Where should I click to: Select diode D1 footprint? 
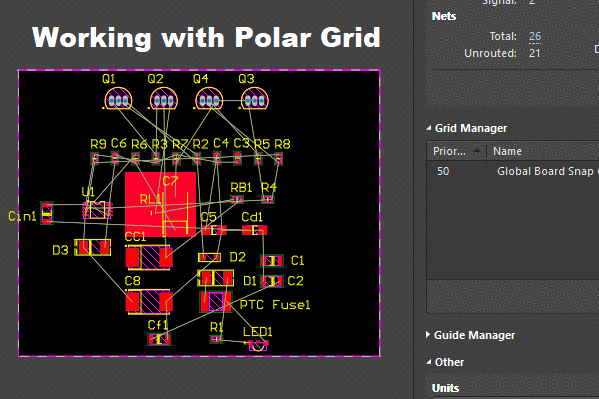tap(215, 278)
